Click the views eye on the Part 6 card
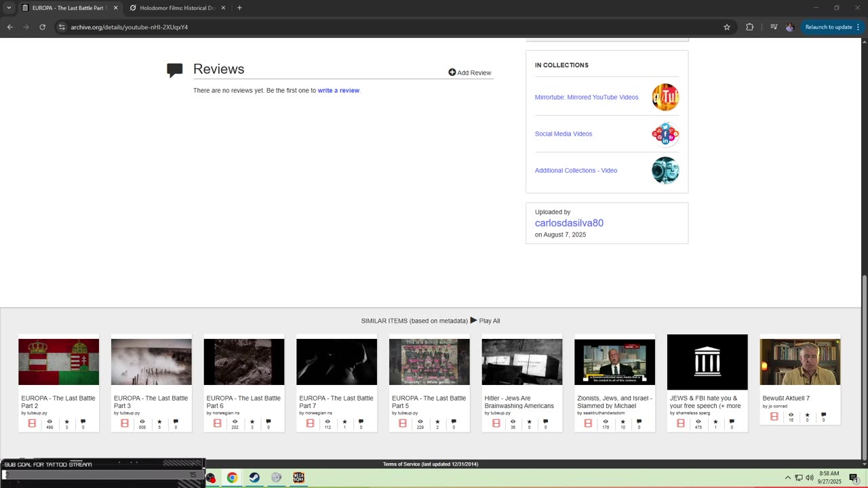Screen dimensions: 868x488 point(235,422)
